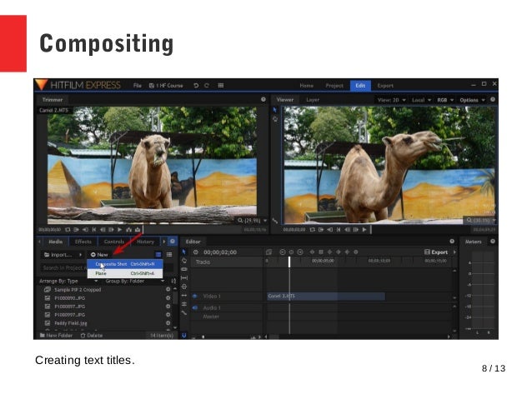The image size is (532, 399).
Task: Click the save icon beside 1 HF Course
Action: (x=152, y=86)
